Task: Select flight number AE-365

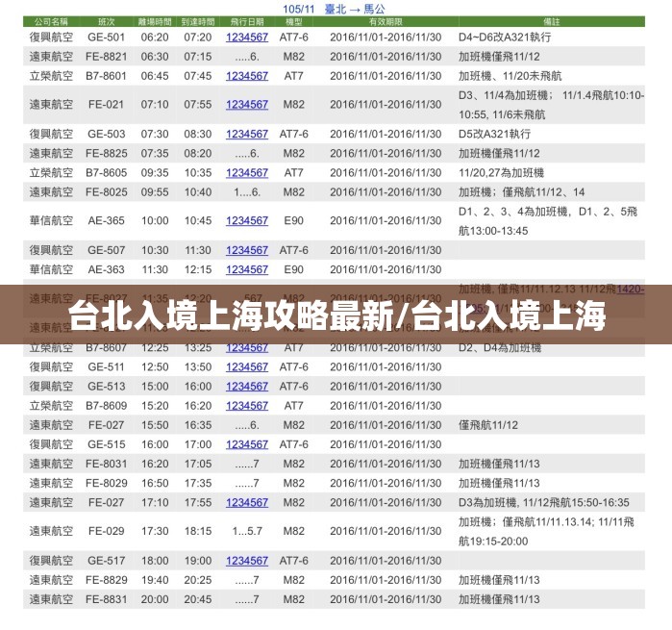Action: click(x=107, y=221)
